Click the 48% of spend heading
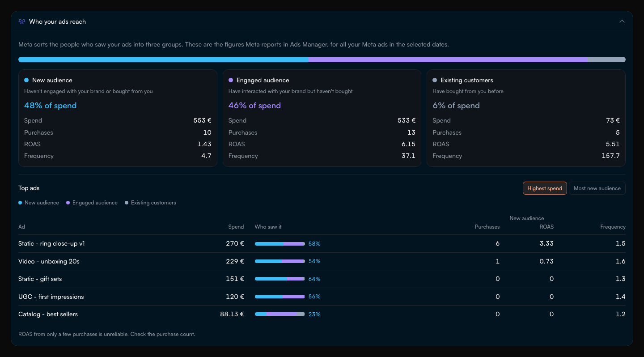644x357 pixels. click(x=50, y=106)
